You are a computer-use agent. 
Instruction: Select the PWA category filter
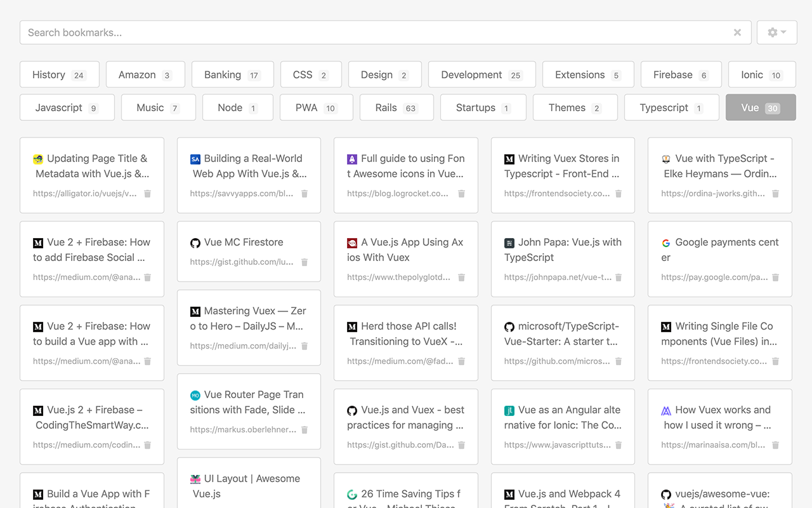coord(316,107)
